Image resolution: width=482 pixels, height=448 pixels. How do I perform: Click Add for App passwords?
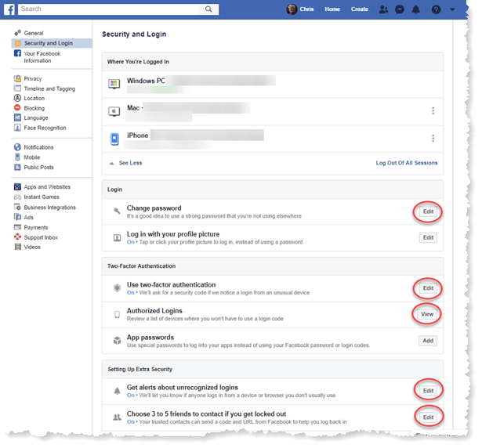point(428,341)
